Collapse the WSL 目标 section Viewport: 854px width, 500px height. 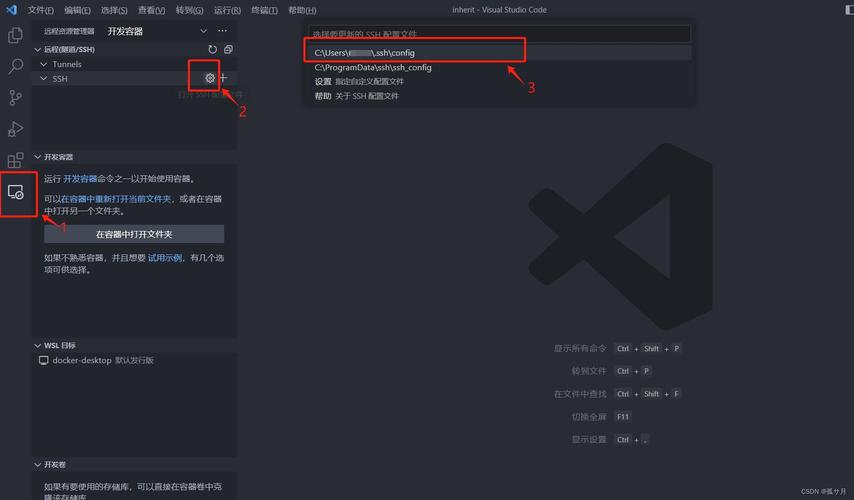pos(37,345)
